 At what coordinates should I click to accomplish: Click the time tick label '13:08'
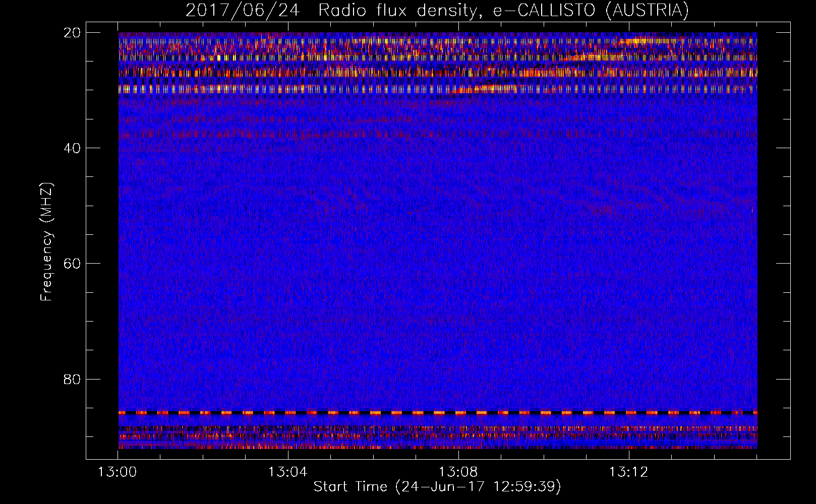point(458,472)
